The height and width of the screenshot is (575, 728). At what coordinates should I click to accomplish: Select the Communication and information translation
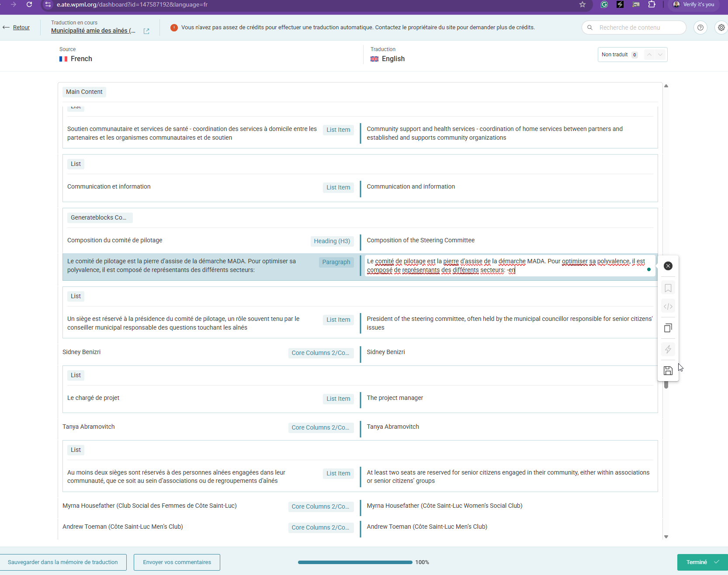411,186
